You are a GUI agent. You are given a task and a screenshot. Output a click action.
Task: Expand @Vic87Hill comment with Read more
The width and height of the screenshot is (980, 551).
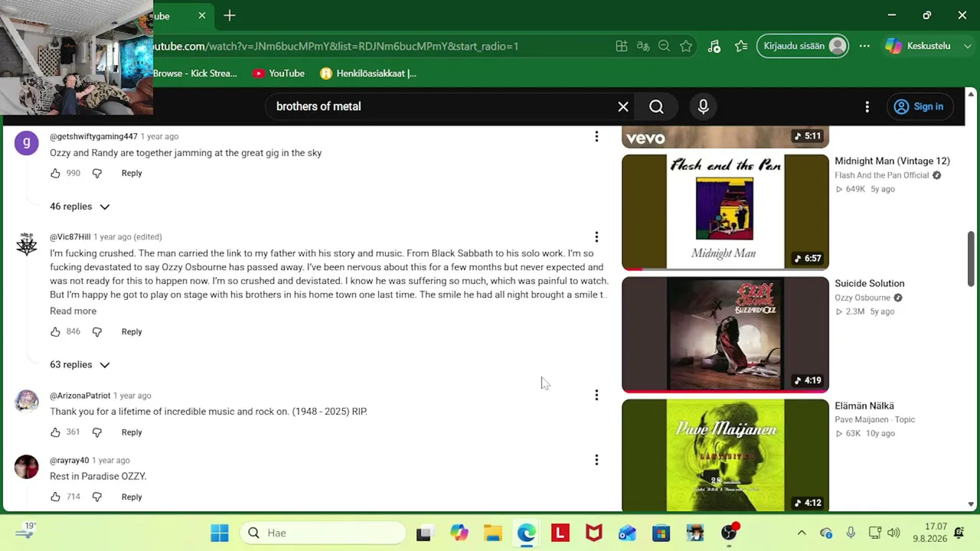(73, 311)
